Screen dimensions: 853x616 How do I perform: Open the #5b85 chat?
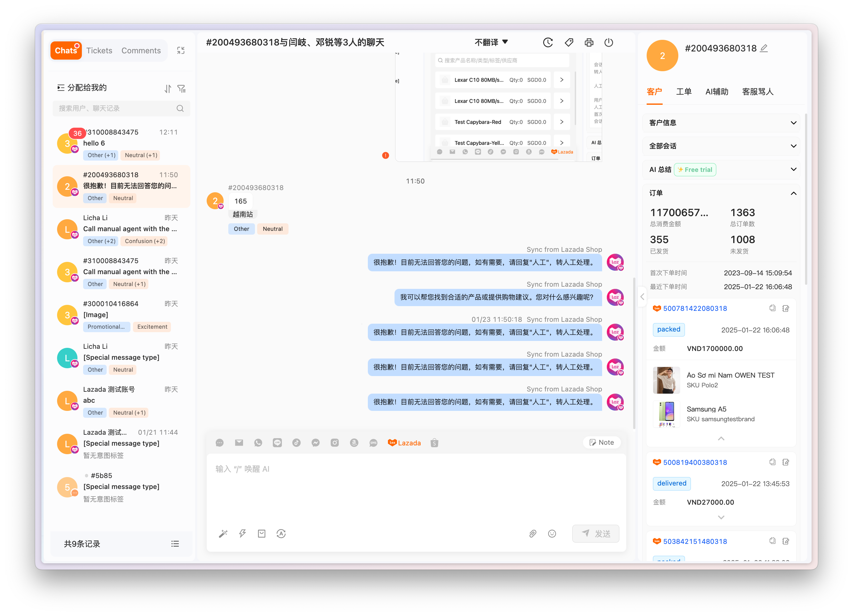(x=121, y=487)
